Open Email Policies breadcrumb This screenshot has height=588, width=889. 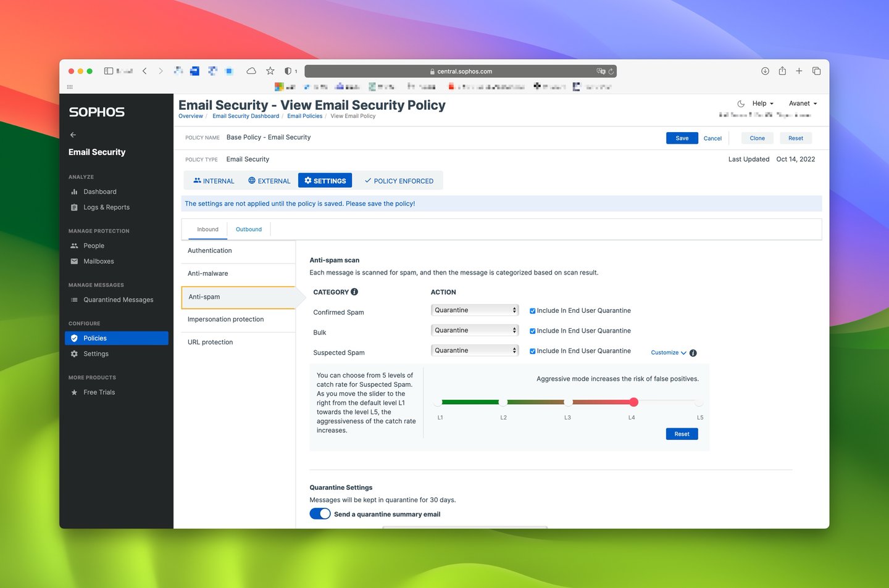[x=304, y=116]
